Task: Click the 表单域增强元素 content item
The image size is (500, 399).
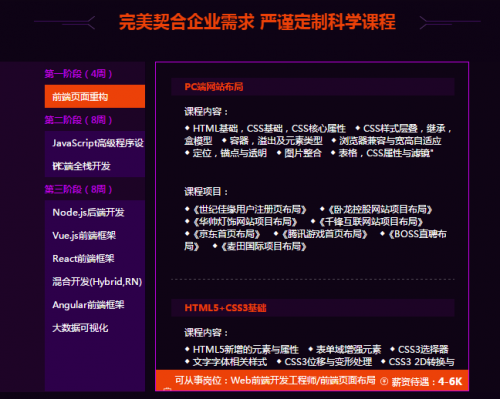Action: [348, 349]
